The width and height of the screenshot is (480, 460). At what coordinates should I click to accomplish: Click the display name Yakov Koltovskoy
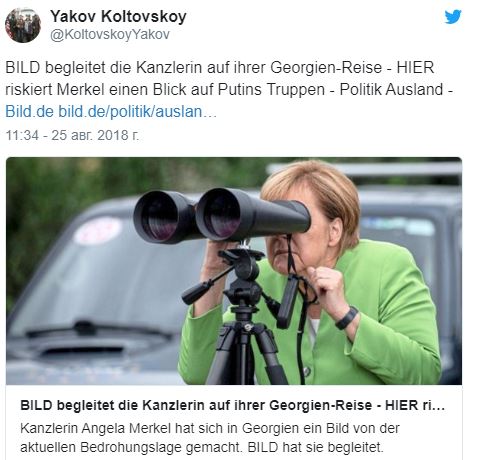point(118,16)
